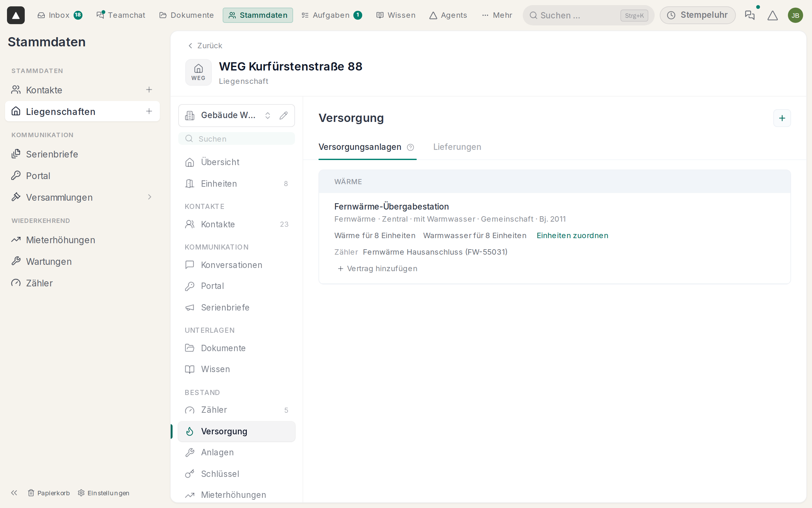Click the triangle alert icon near the avatar
The height and width of the screenshot is (508, 812).
tap(772, 16)
